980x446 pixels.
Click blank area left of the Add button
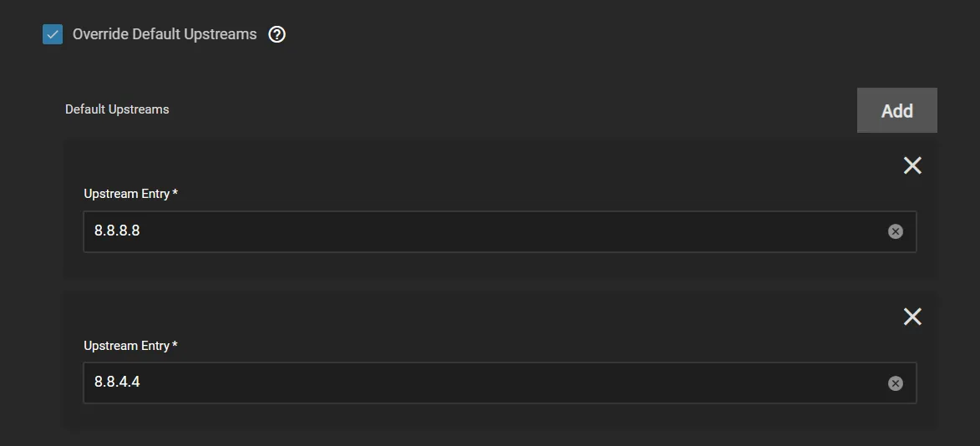[x=501, y=109]
